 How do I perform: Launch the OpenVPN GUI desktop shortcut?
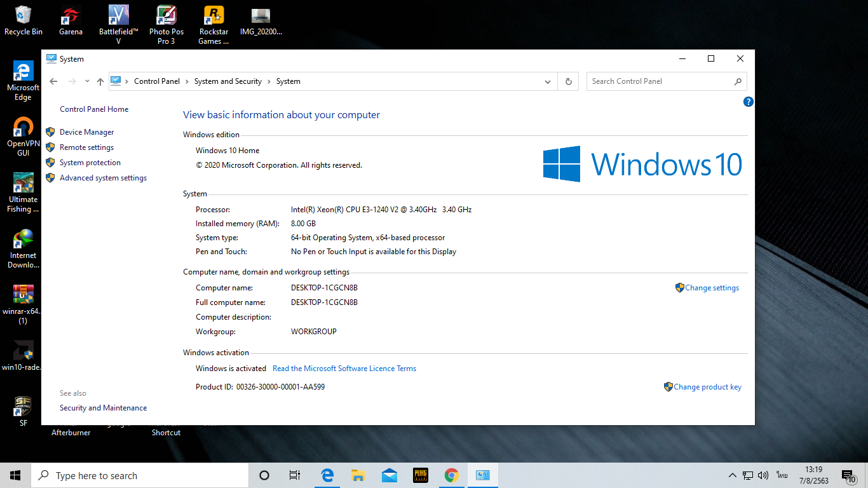point(24,137)
